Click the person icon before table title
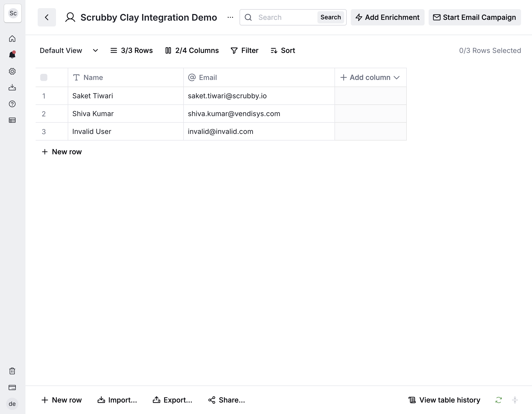 coord(70,17)
